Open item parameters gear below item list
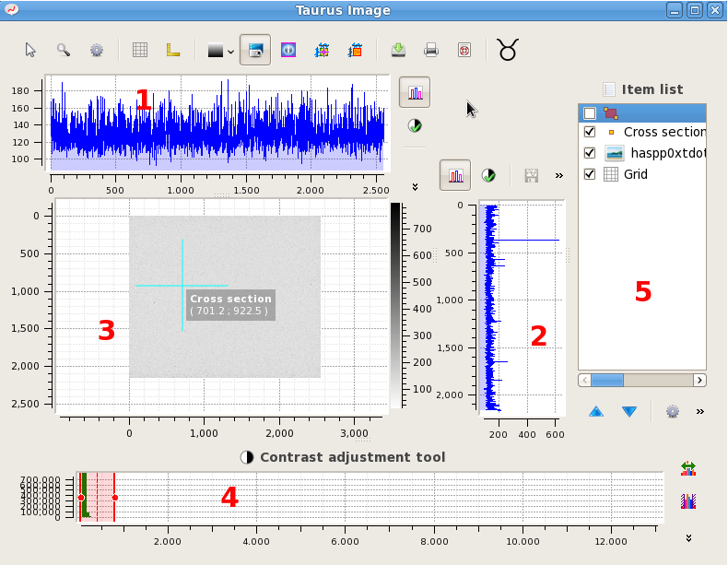Viewport: 728px width, 565px height. click(x=673, y=411)
